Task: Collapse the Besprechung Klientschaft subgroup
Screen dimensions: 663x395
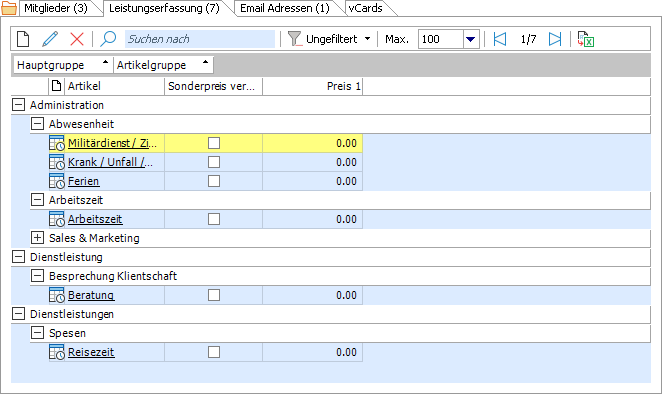Action: 38,276
